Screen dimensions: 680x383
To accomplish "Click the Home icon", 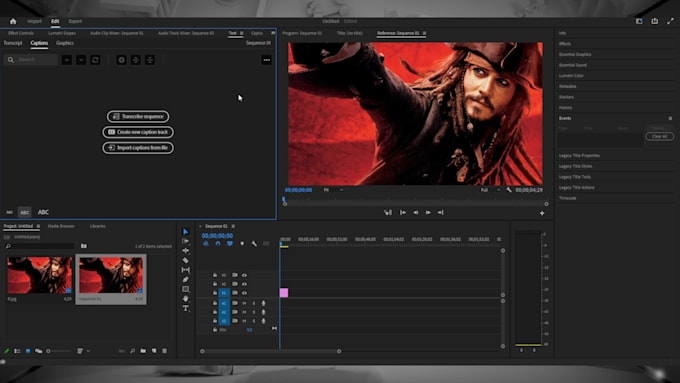I will (x=13, y=21).
